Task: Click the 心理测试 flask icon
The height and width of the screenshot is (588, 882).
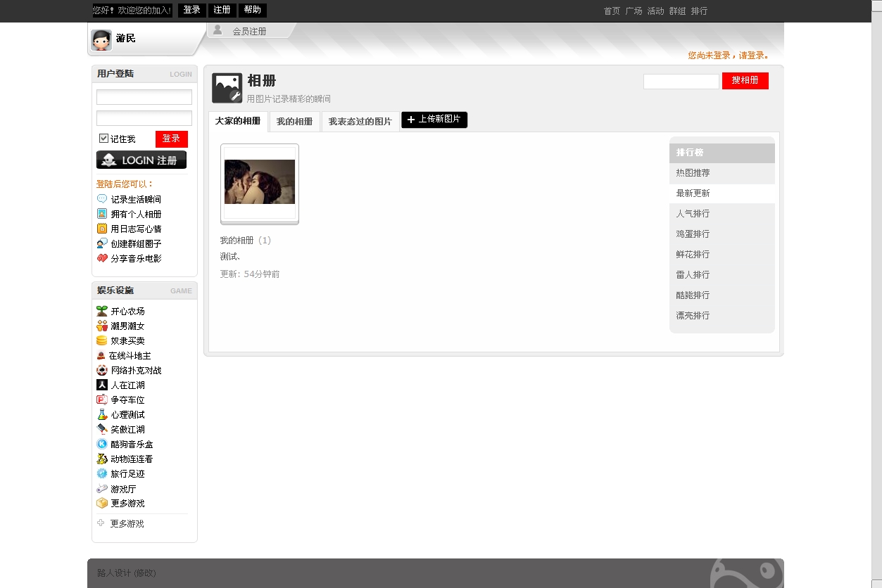Action: click(102, 414)
